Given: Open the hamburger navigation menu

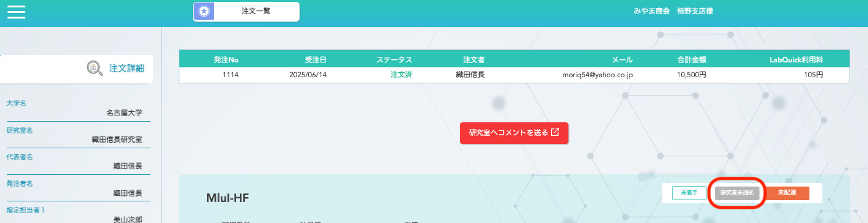Looking at the screenshot, I should [16, 12].
